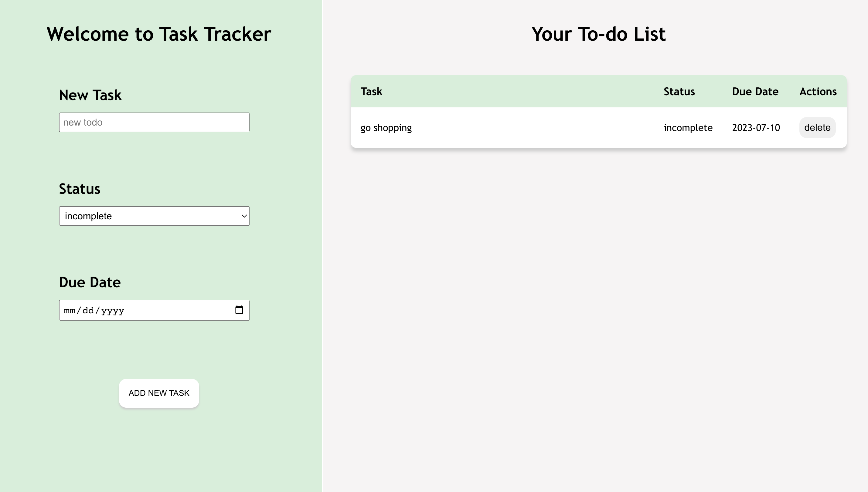
Task: Toggle the incomplete status for go shopping
Action: (687, 127)
